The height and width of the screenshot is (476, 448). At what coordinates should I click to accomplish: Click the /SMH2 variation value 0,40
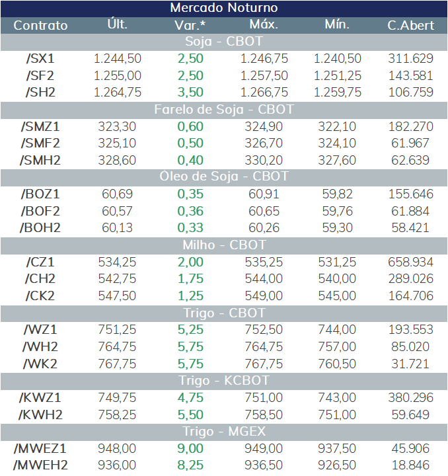[190, 160]
